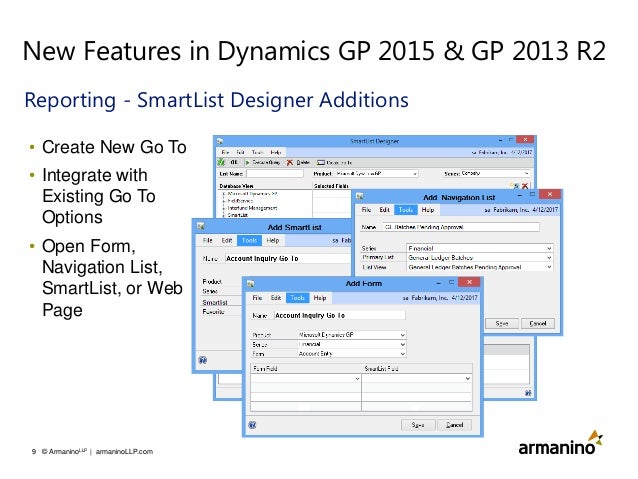Open the File menu in SmartList Designer
The image size is (638, 479).
pos(225,152)
